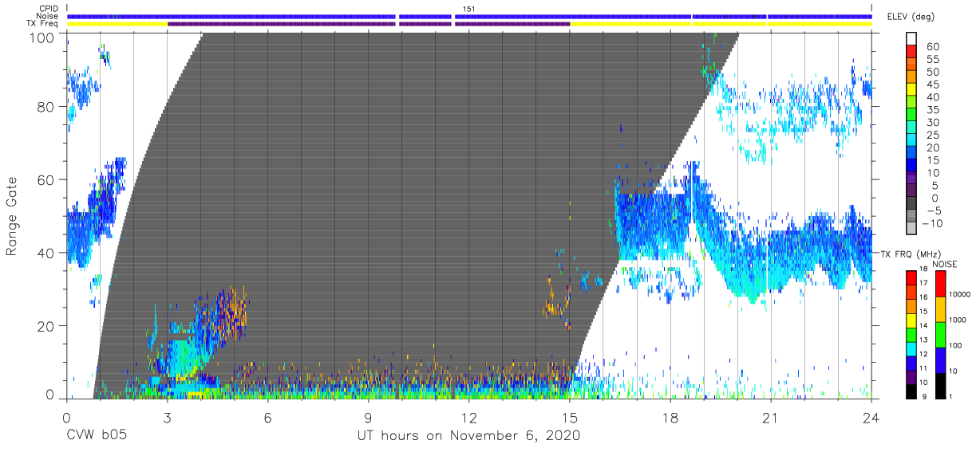Click the "80" tick on Range Gate axis
This screenshot has width=980, height=452.
tap(45, 107)
